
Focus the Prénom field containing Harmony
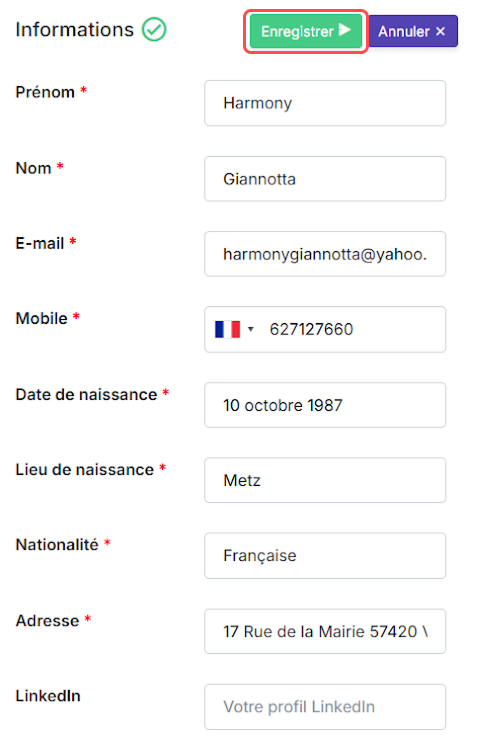(x=325, y=103)
